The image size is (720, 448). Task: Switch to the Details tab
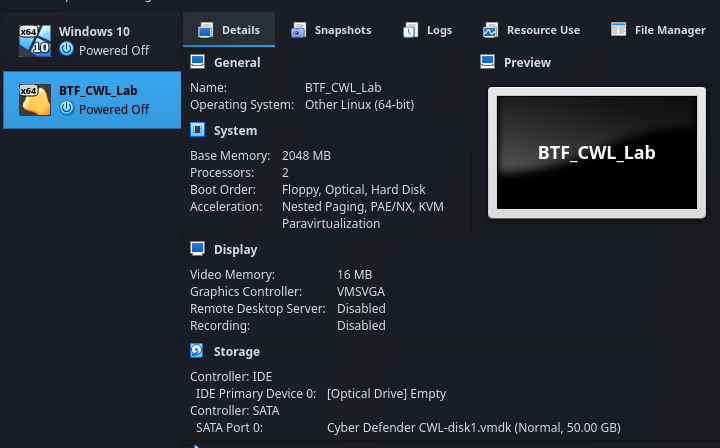pos(229,30)
